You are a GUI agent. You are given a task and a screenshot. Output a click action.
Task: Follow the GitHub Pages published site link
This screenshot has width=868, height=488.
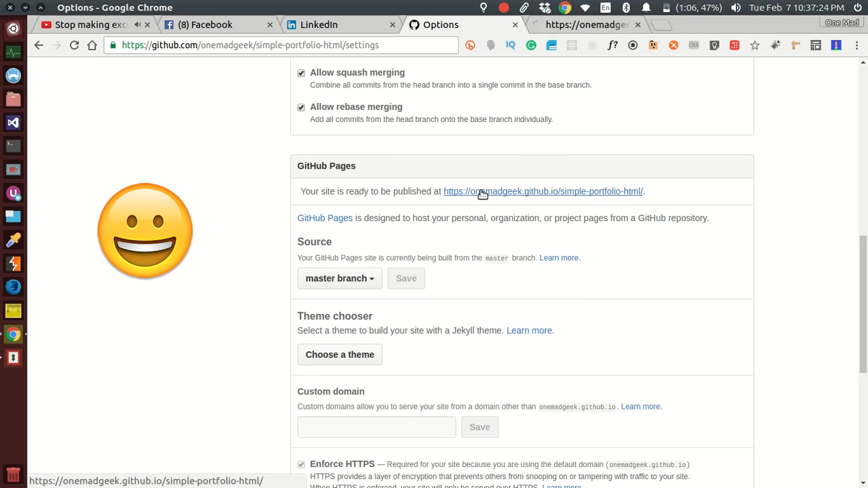(542, 191)
